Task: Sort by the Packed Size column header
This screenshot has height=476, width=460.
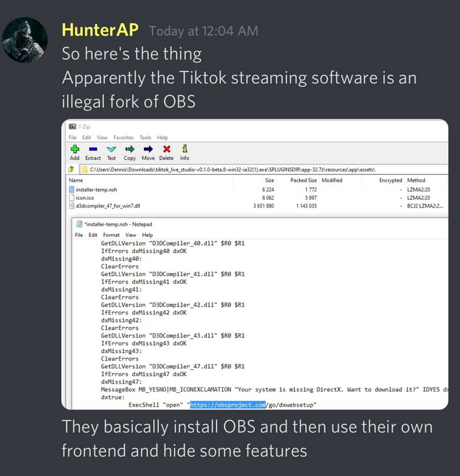Action: click(303, 180)
